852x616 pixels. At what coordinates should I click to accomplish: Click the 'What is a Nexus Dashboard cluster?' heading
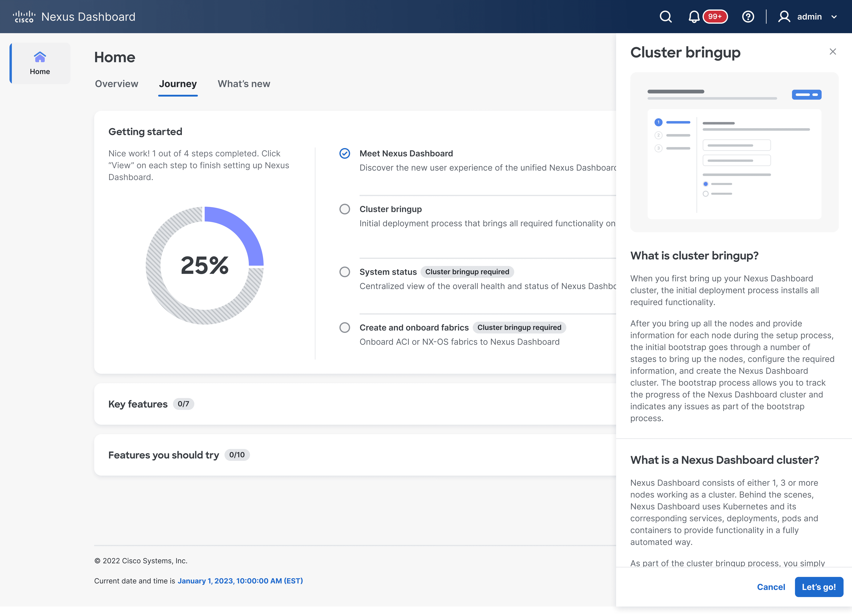pos(725,460)
